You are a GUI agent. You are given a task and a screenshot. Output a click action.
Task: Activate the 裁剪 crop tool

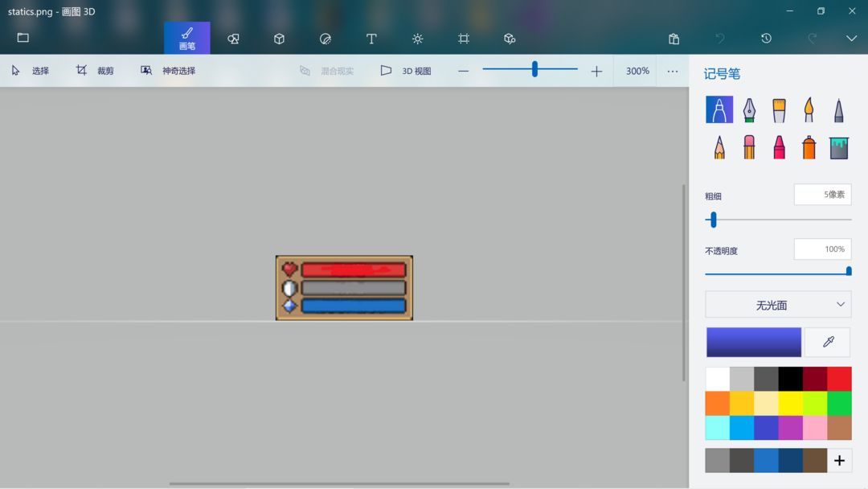tap(95, 71)
